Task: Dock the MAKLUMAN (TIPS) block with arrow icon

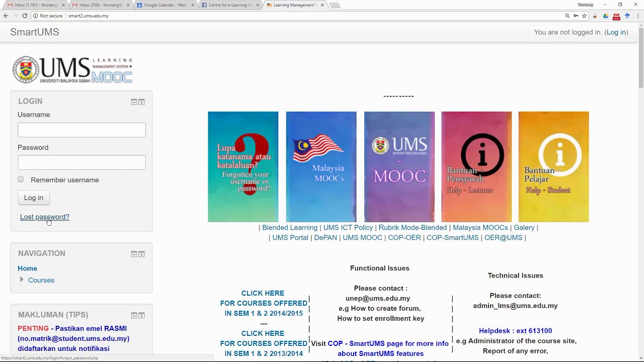Action: (142, 316)
